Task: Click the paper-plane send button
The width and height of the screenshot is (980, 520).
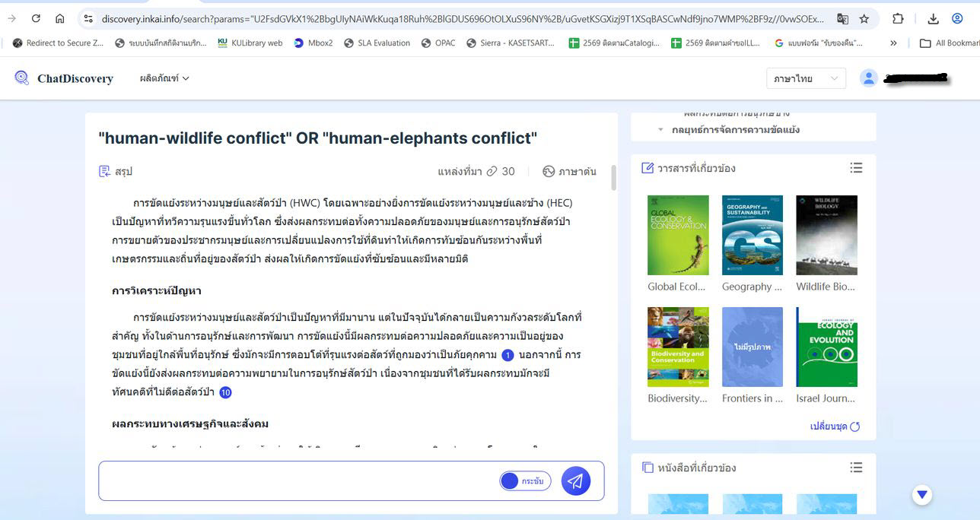Action: (x=575, y=480)
